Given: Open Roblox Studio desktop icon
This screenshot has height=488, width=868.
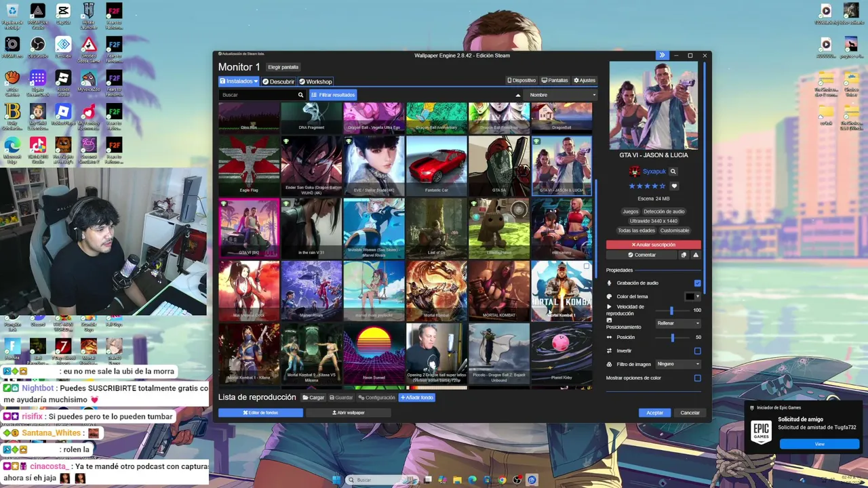Looking at the screenshot, I should pos(63,83).
